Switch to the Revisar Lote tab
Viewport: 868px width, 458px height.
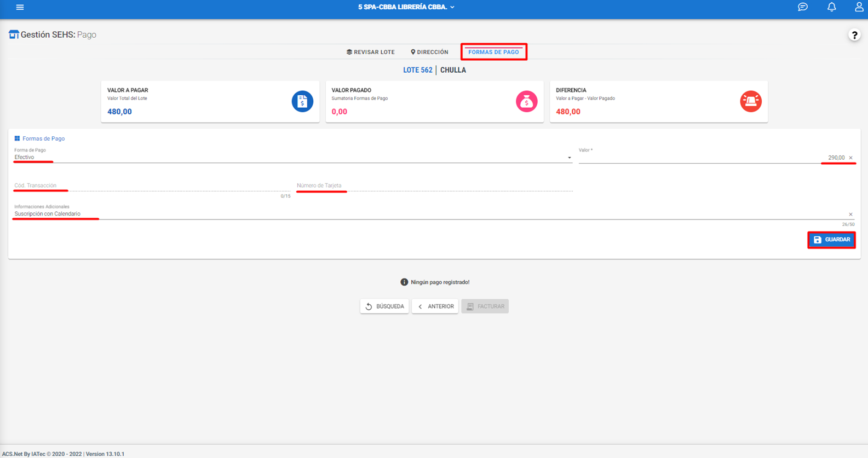pyautogui.click(x=371, y=52)
